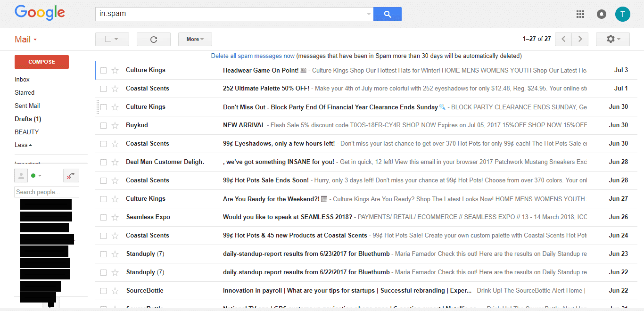
Task: Tick checkbox for Culture Kings Jul 3 email
Action: [x=103, y=70]
